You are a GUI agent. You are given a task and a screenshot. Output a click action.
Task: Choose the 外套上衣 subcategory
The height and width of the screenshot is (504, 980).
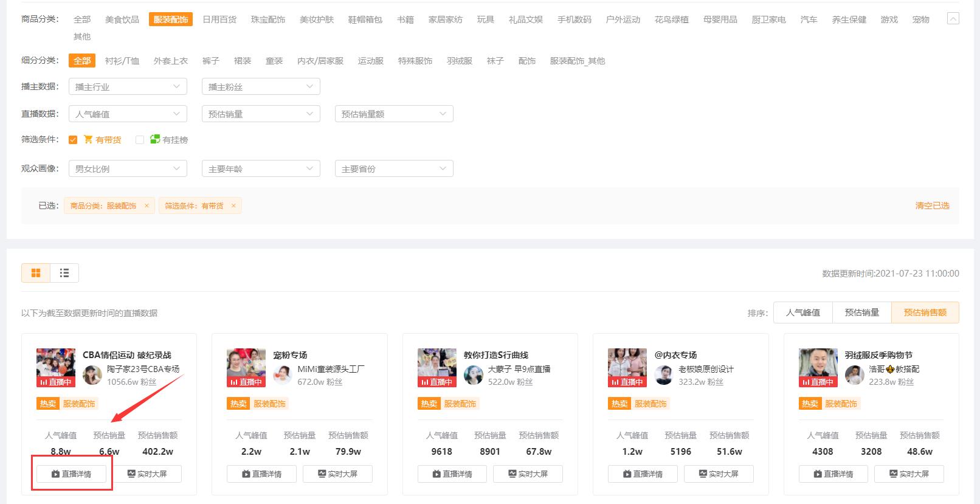point(171,61)
